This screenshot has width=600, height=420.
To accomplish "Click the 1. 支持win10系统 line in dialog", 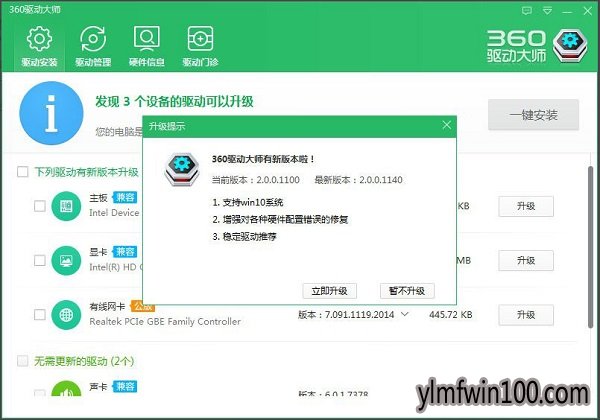I will pyautogui.click(x=248, y=202).
